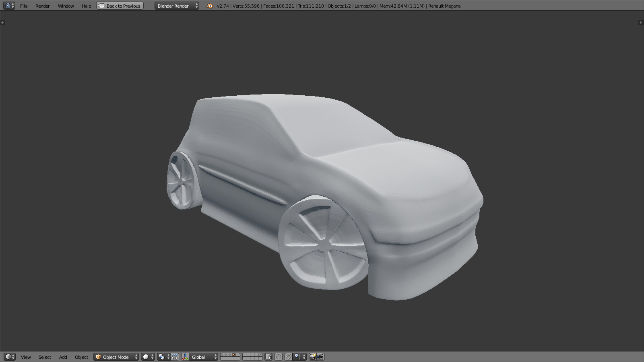Open the Object menu in 3D viewport

tap(81, 357)
